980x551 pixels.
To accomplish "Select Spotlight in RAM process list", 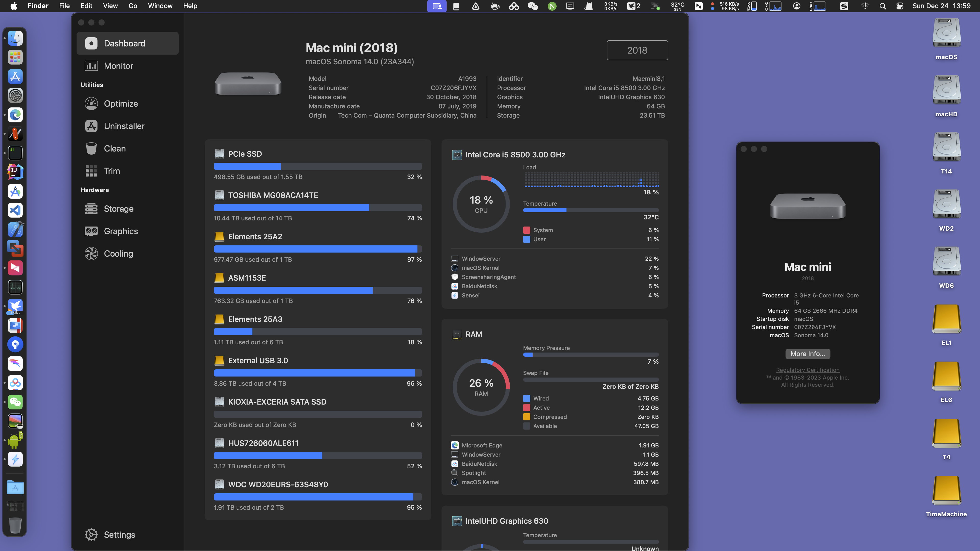I will [555, 473].
